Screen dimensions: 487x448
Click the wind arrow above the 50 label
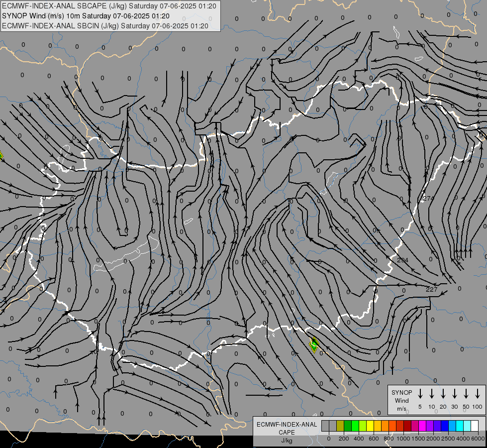[x=466, y=394]
